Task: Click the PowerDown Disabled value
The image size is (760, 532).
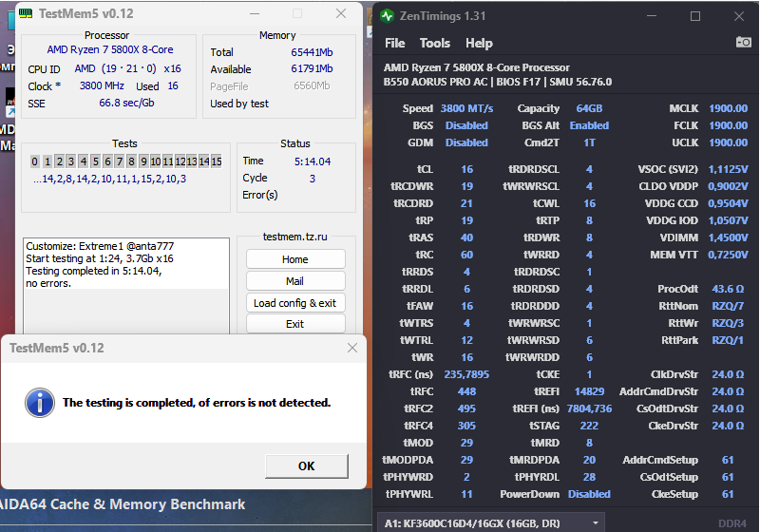Action: (589, 494)
